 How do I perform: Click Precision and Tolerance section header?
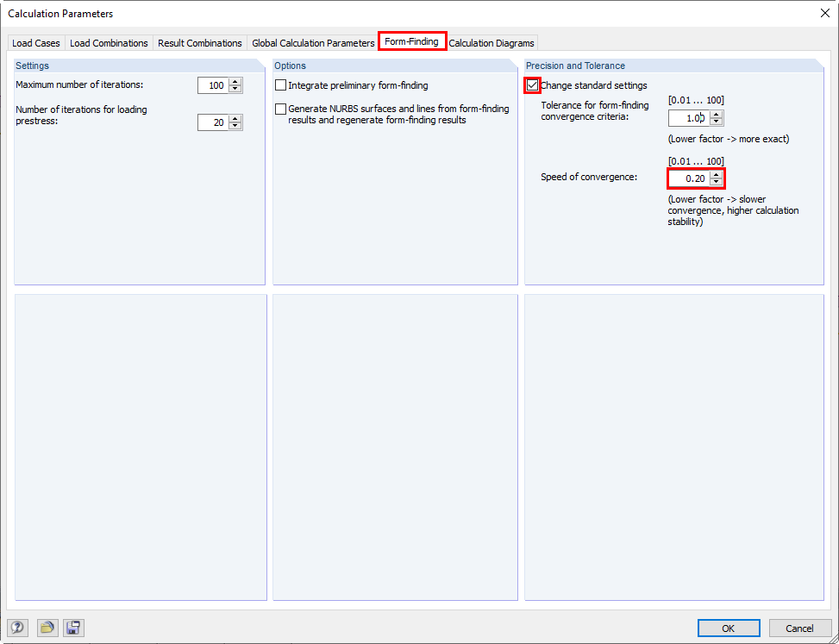coord(674,66)
